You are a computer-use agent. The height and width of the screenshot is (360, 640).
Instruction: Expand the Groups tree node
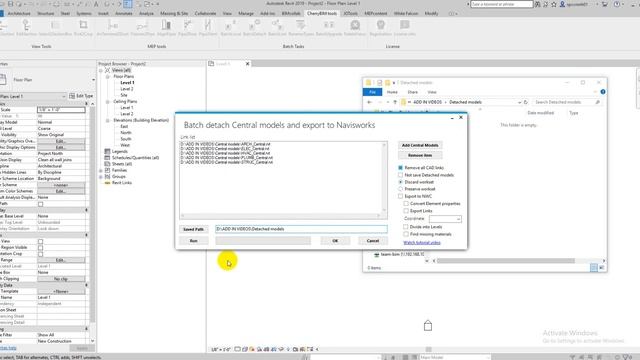pyautogui.click(x=101, y=177)
